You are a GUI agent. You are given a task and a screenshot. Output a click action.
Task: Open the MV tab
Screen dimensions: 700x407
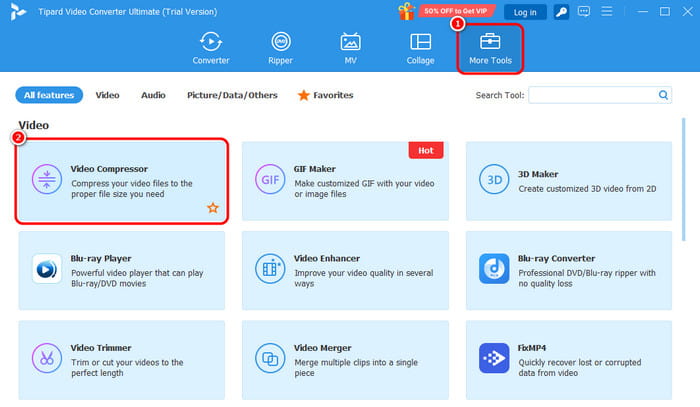click(x=350, y=48)
